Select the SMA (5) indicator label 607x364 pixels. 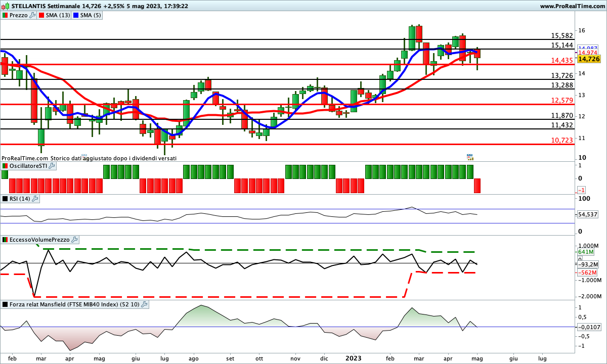pos(92,15)
